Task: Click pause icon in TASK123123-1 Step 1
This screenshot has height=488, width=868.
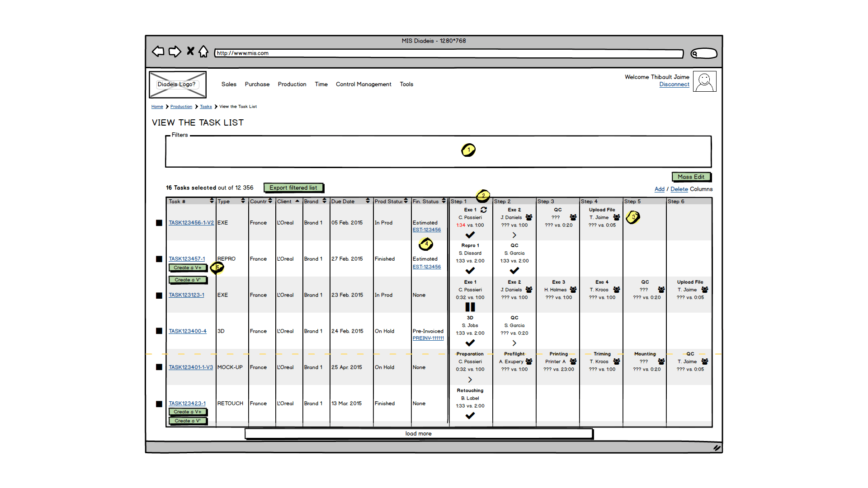Action: (470, 307)
